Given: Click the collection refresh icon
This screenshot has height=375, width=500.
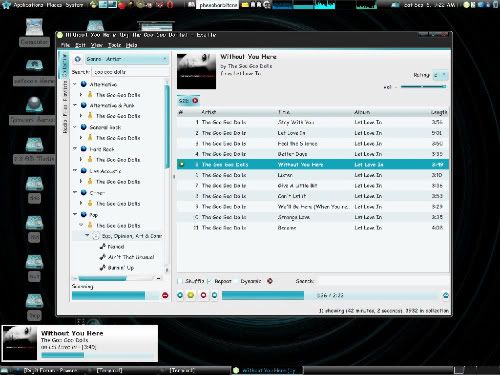Looking at the screenshot, I should pos(78,59).
